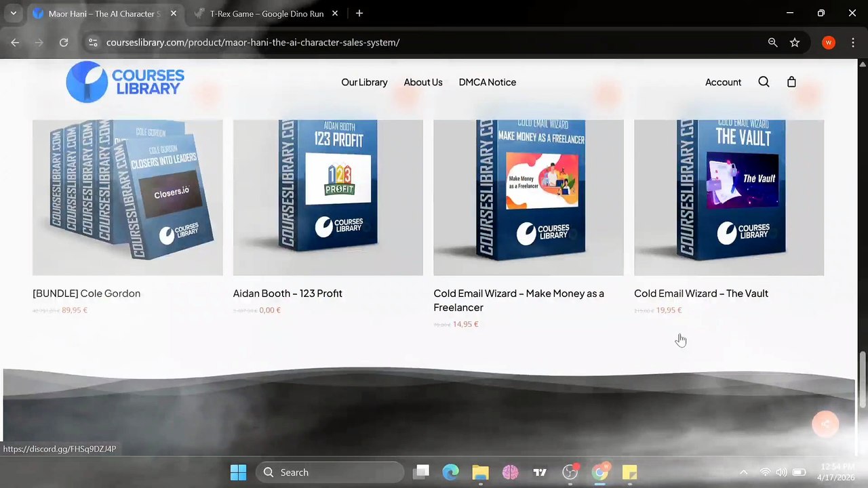The image size is (868, 488).
Task: Open Task View on the taskbar
Action: (x=422, y=472)
